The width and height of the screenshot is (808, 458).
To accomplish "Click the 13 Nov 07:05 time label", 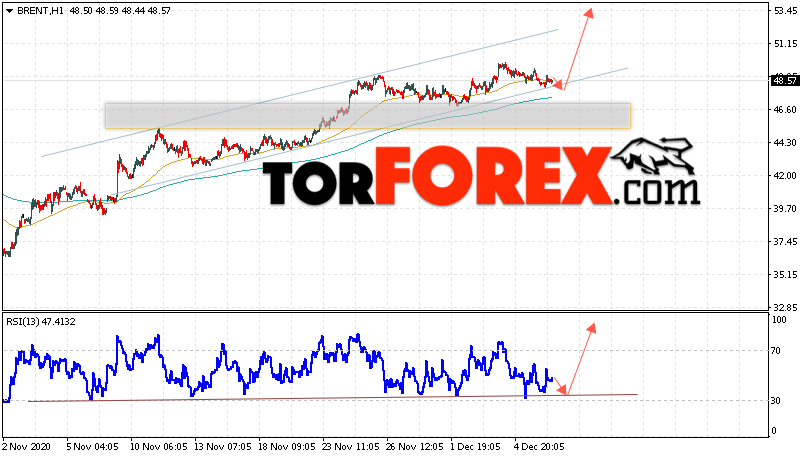I will pos(223,447).
